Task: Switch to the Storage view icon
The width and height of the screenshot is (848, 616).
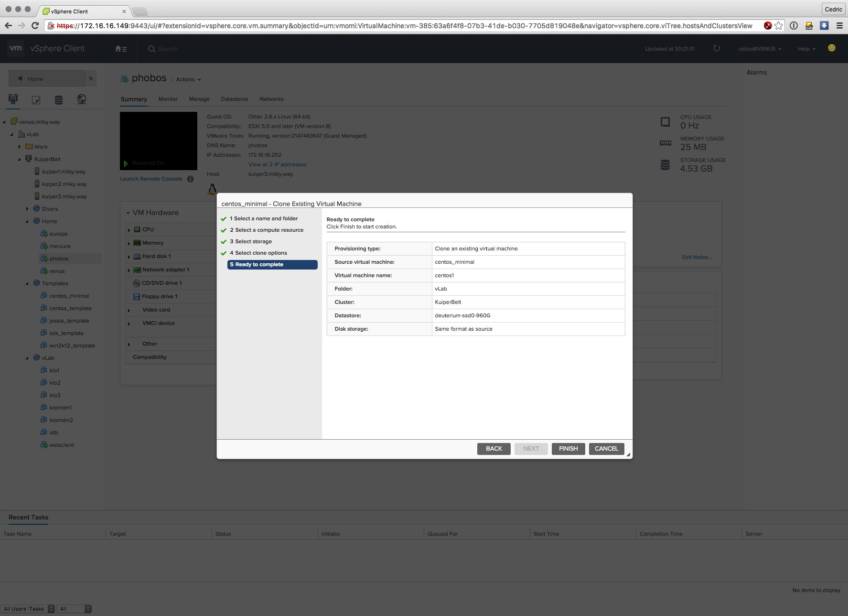Action: pos(59,99)
